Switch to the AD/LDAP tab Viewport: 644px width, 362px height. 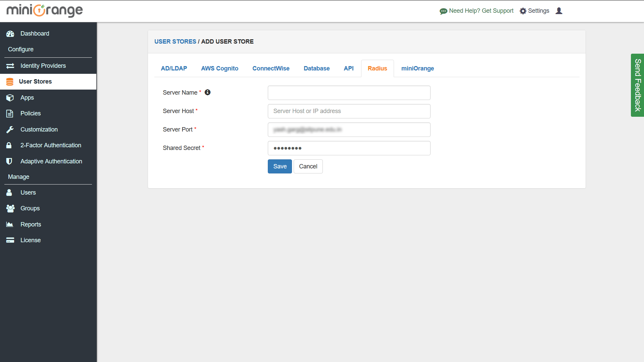click(x=174, y=68)
